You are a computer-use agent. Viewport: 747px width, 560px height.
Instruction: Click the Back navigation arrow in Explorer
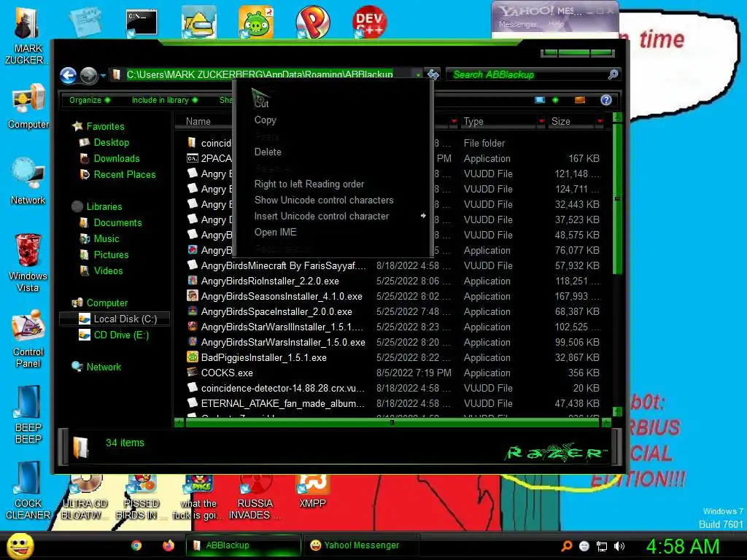(68, 75)
